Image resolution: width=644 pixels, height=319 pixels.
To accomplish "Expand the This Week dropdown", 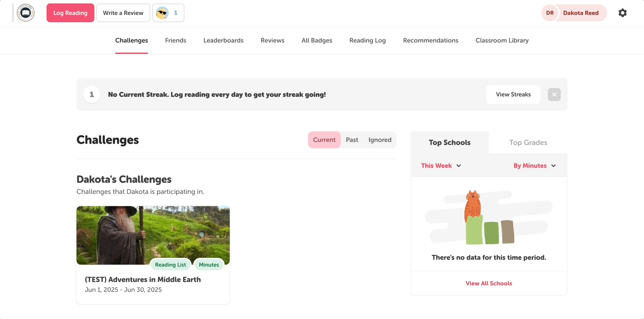I will (441, 165).
